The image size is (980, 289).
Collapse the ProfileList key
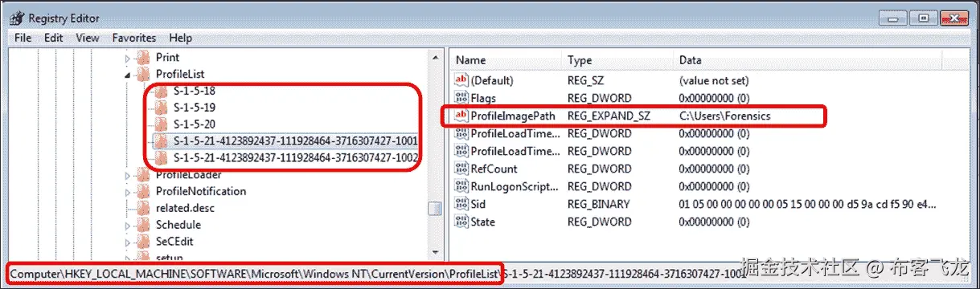pos(127,75)
